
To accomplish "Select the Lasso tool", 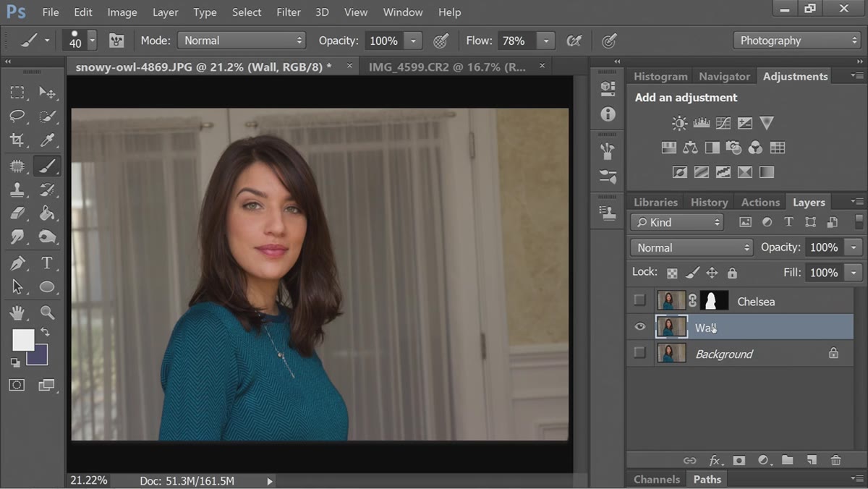I will pos(17,116).
